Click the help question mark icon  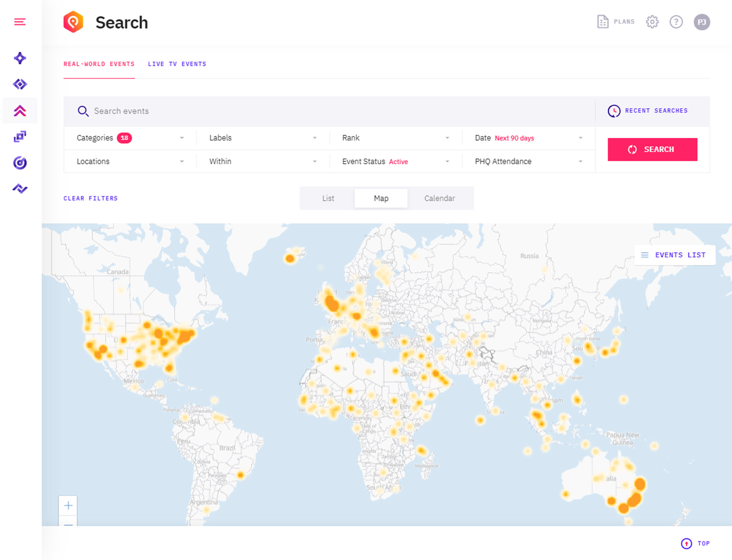pos(676,22)
